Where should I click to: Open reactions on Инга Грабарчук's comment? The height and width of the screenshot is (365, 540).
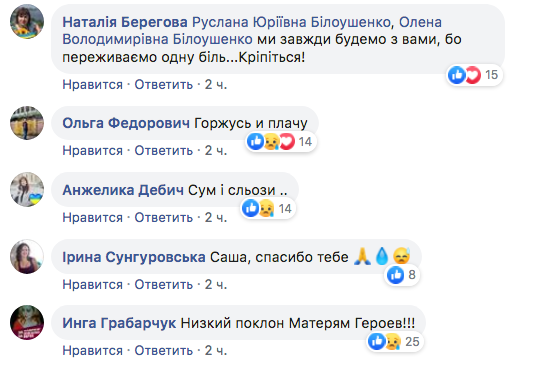395,342
